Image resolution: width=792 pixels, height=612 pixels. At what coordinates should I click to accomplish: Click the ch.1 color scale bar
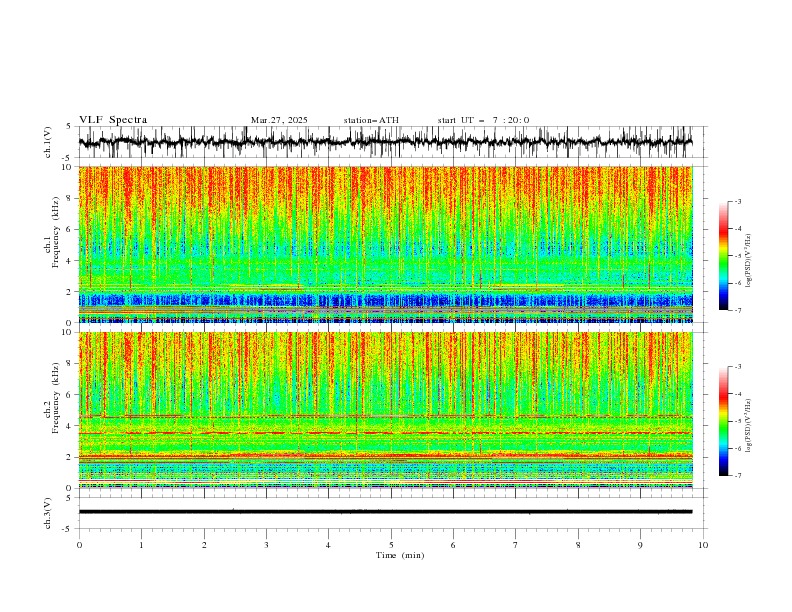pyautogui.click(x=723, y=256)
